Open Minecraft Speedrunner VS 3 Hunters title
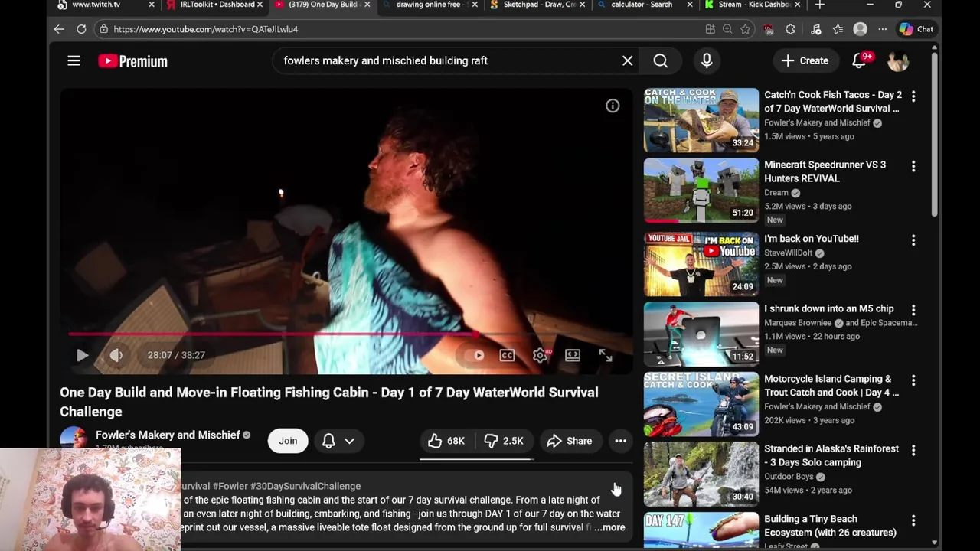Image resolution: width=980 pixels, height=551 pixels. point(825,171)
